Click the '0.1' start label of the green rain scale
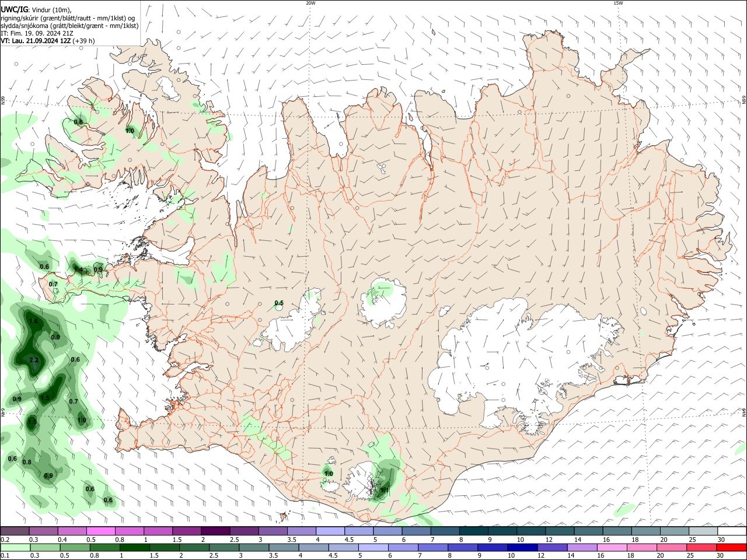This screenshot has width=747, height=560. tap(5, 555)
